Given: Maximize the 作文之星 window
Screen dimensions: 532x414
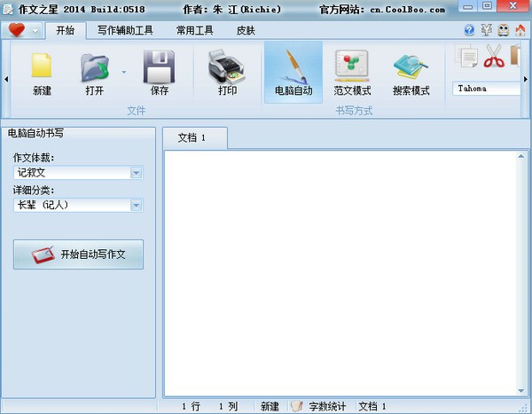Looking at the screenshot, I should 487,6.
